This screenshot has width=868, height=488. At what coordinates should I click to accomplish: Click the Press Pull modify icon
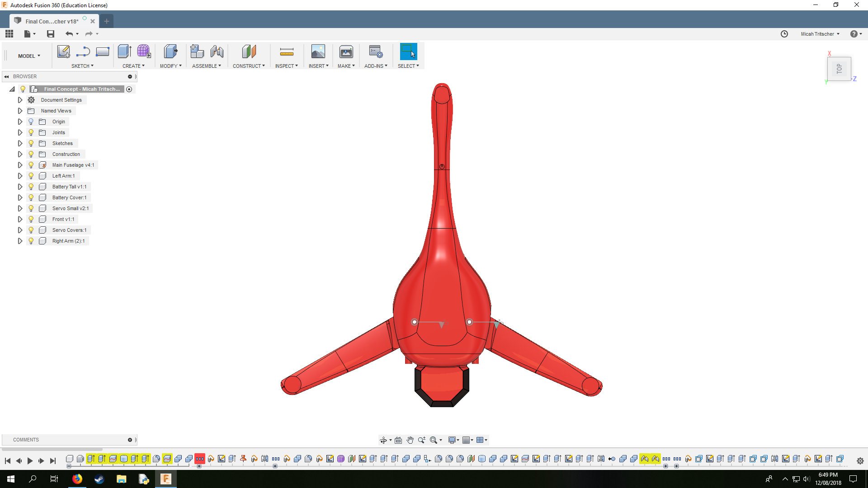coord(170,52)
